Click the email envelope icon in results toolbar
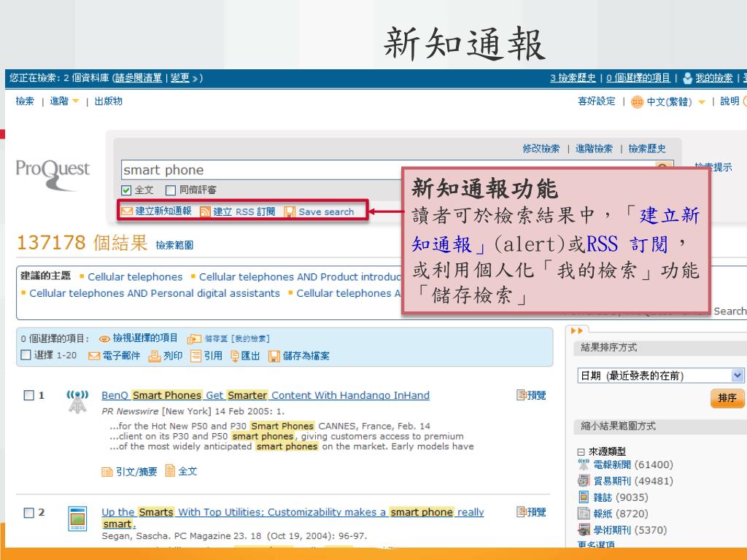Image resolution: width=747 pixels, height=560 pixels. (94, 356)
